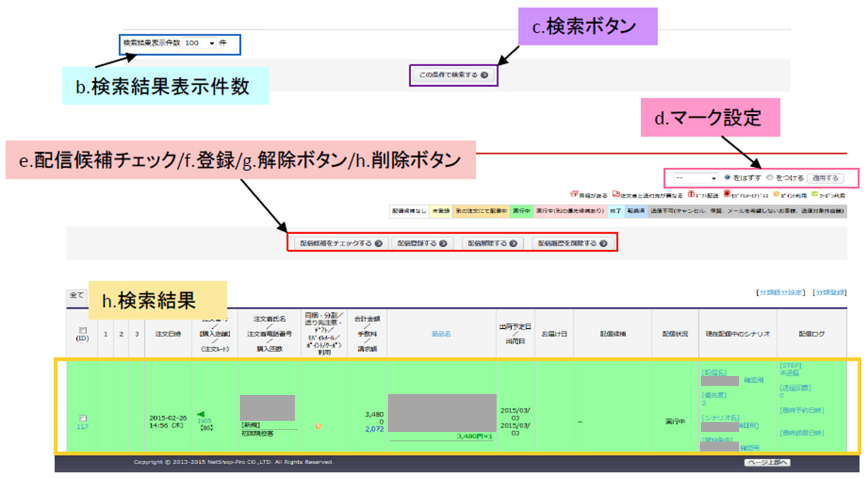The height and width of the screenshot is (478, 868).
Task: Click the green arrow icon beside order 1905
Action: 201,414
